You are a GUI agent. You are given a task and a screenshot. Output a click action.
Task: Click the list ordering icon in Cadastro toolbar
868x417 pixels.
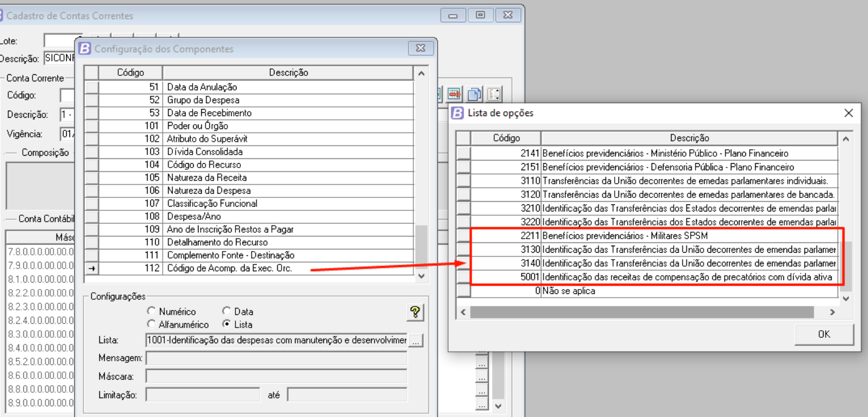click(x=494, y=94)
